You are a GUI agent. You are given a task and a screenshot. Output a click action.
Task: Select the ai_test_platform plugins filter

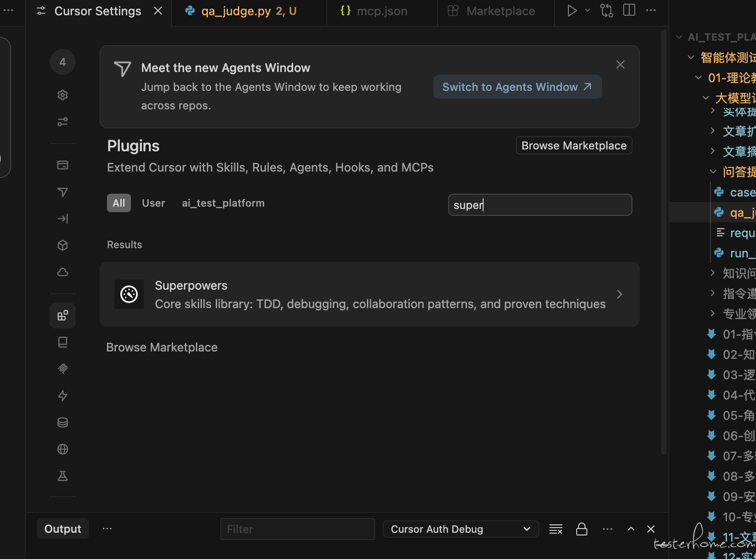[223, 203]
